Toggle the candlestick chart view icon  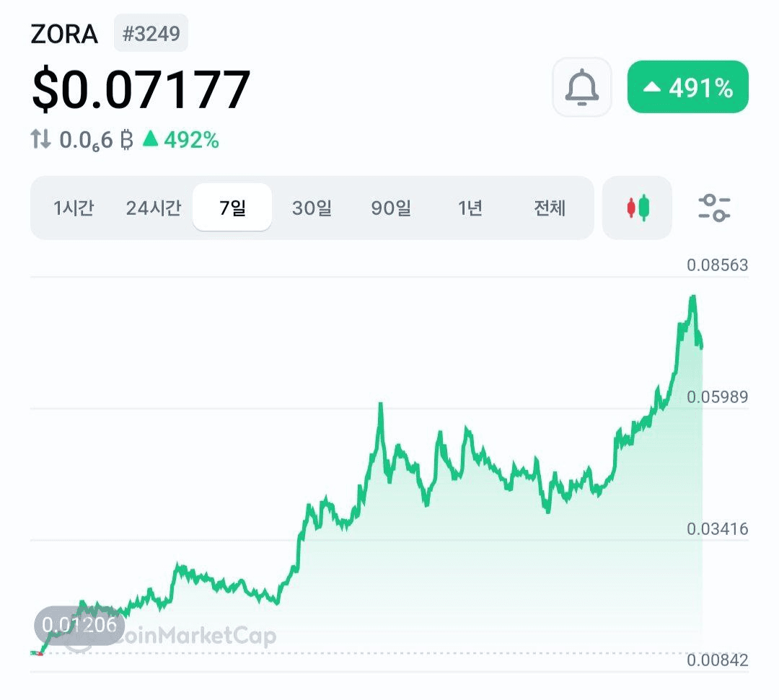[x=637, y=208]
